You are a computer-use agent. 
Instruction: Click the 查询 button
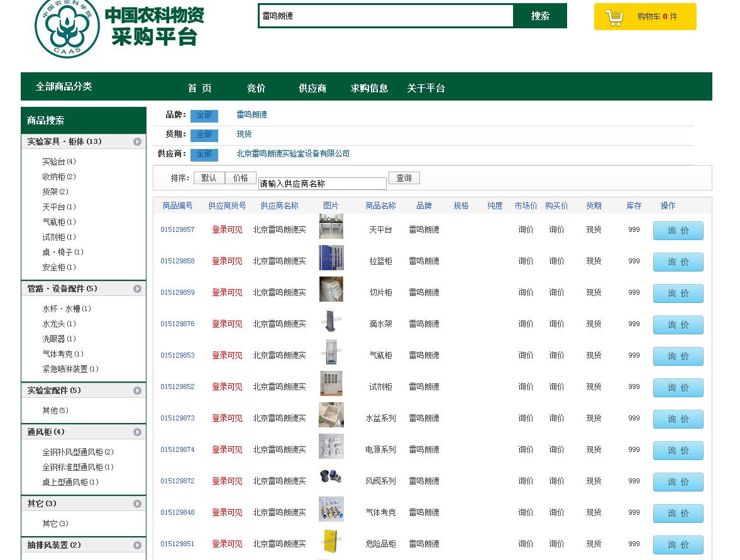[x=404, y=178]
